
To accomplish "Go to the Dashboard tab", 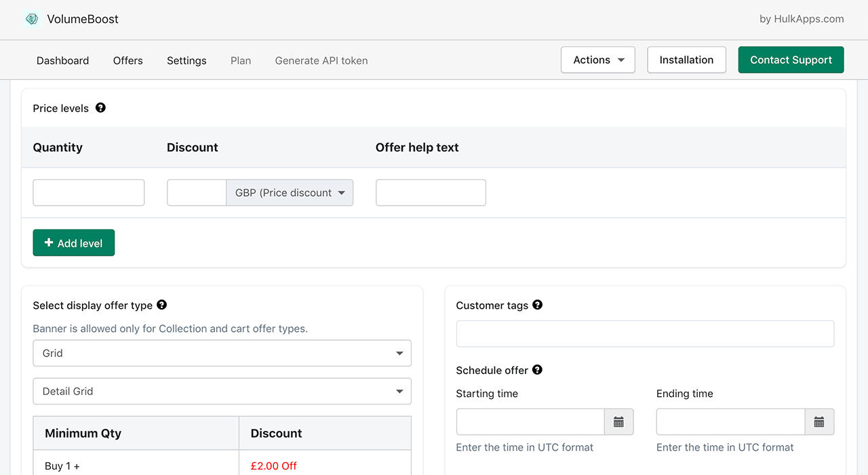I will (x=62, y=60).
